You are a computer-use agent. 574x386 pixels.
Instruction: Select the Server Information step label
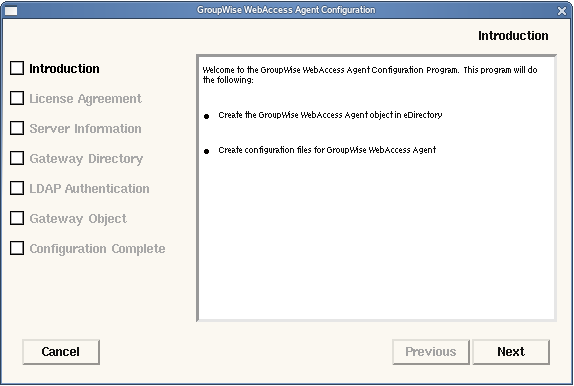click(85, 129)
